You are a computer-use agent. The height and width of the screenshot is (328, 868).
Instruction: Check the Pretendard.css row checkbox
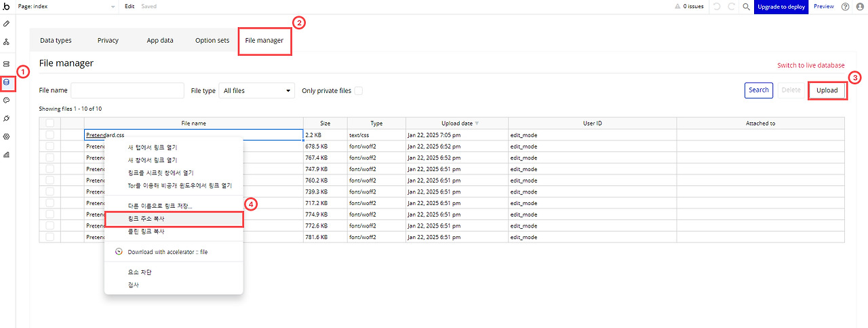tap(50, 134)
